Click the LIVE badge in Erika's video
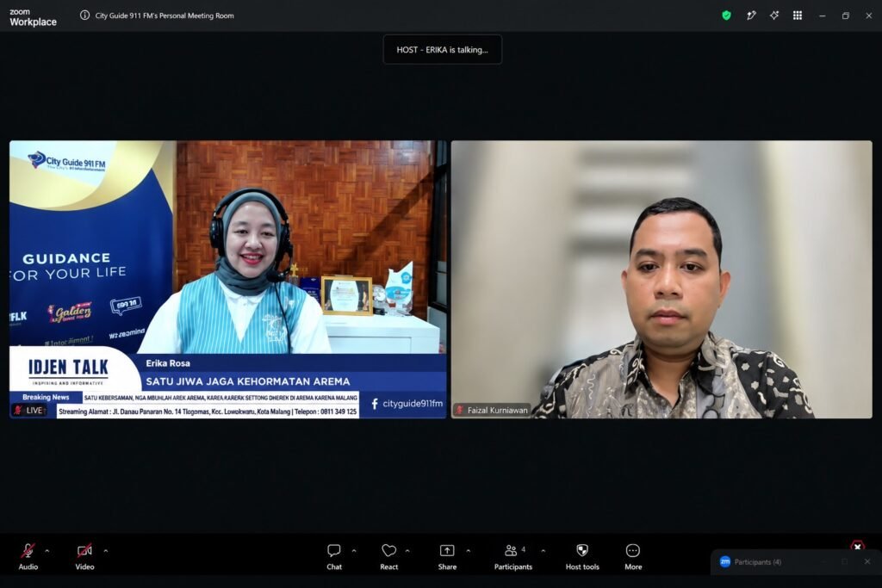Viewport: 882px width, 588px height. click(28, 411)
